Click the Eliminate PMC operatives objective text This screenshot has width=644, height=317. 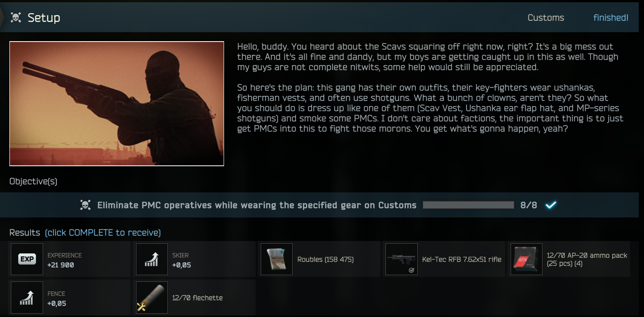pos(257,205)
